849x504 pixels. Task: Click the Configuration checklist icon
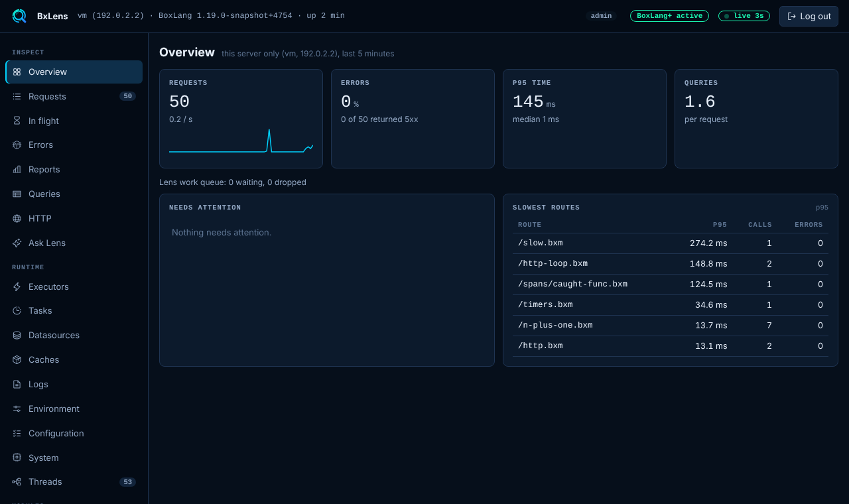point(17,433)
